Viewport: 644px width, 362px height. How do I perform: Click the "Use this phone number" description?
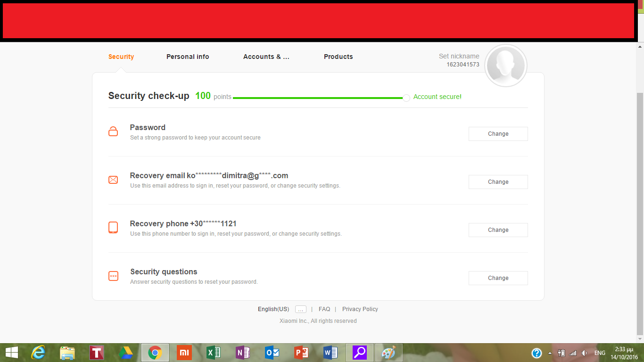click(236, 234)
